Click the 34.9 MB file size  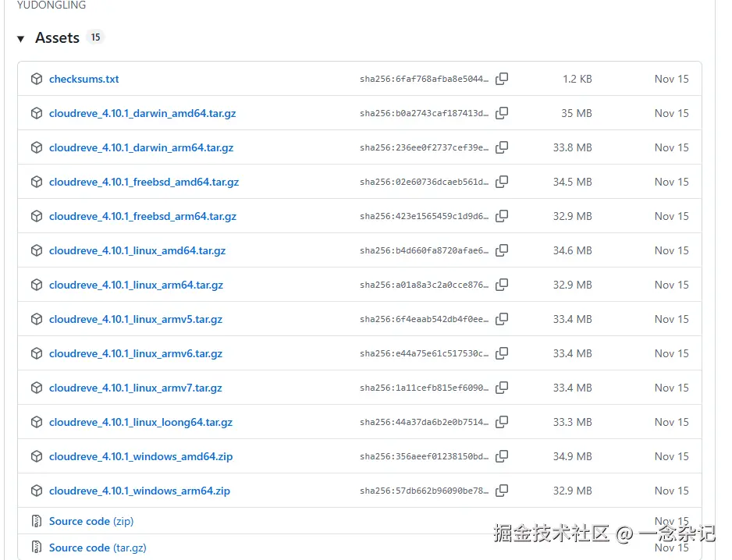tap(572, 456)
